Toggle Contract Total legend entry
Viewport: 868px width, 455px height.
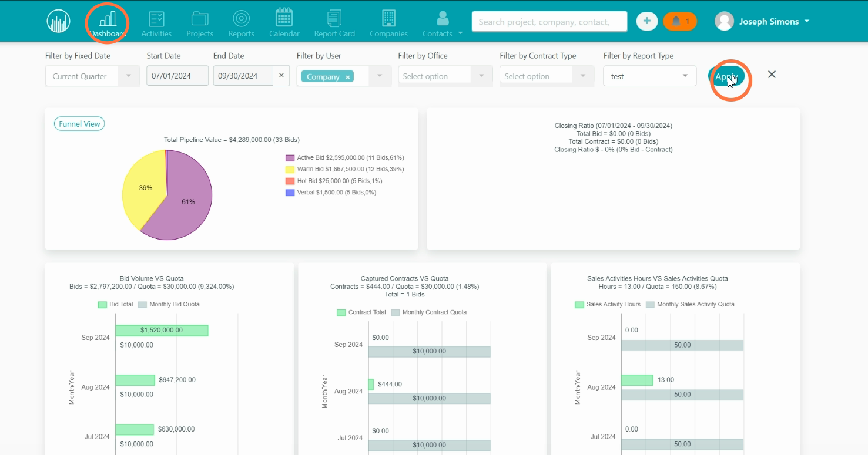click(361, 312)
